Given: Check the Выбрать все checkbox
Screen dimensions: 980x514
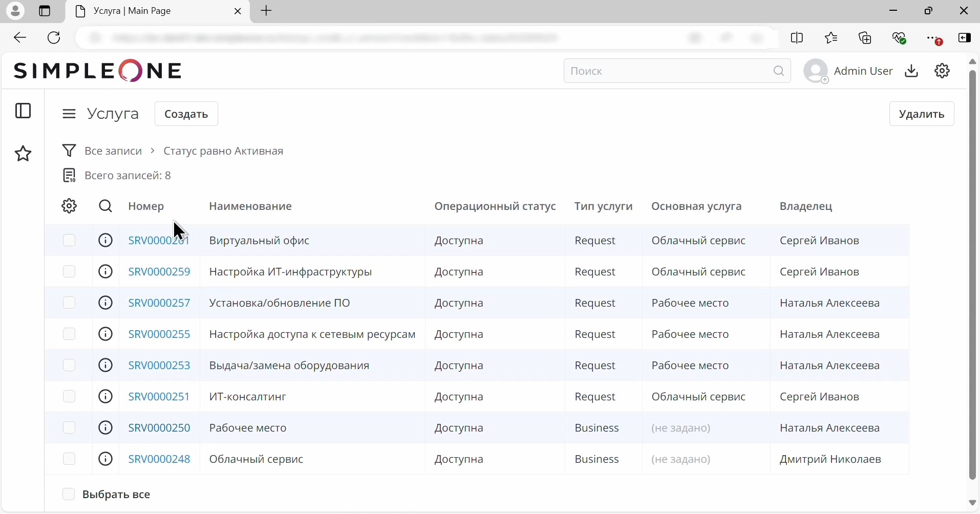Looking at the screenshot, I should [69, 494].
